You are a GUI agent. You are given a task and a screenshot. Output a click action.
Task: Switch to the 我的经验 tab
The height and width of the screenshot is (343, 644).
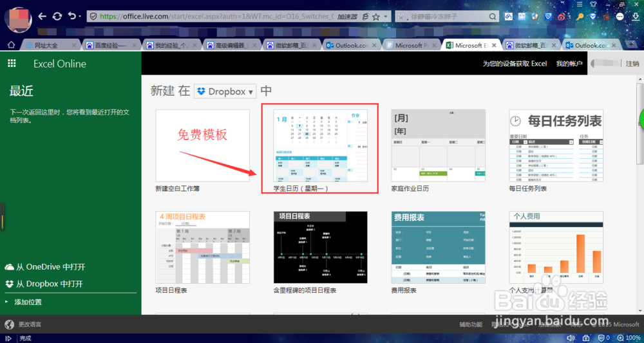[172, 45]
